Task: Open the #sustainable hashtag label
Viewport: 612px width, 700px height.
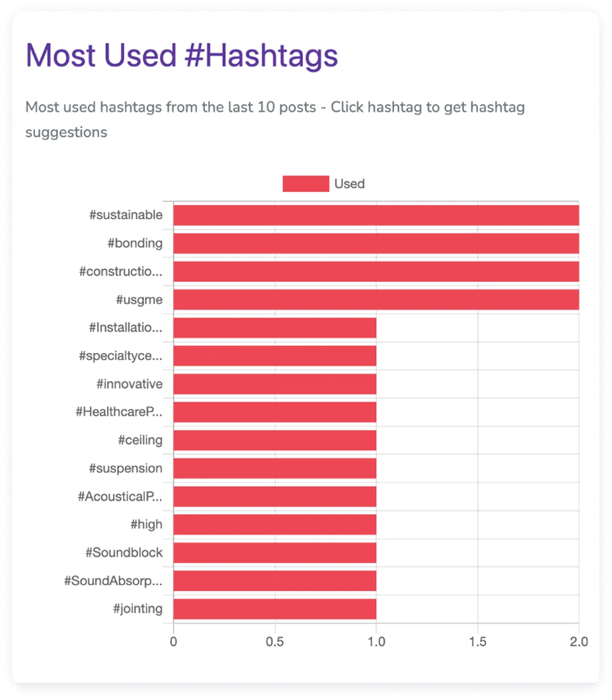Action: [x=126, y=215]
